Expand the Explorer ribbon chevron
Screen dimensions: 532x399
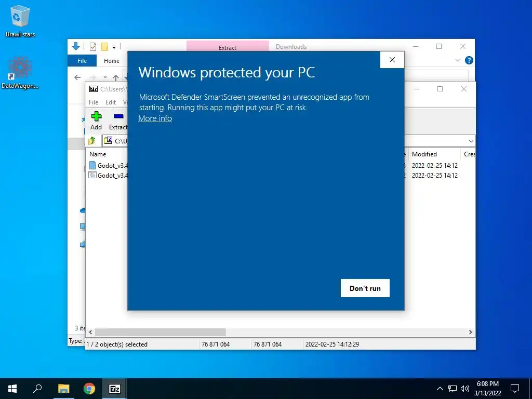click(457, 60)
